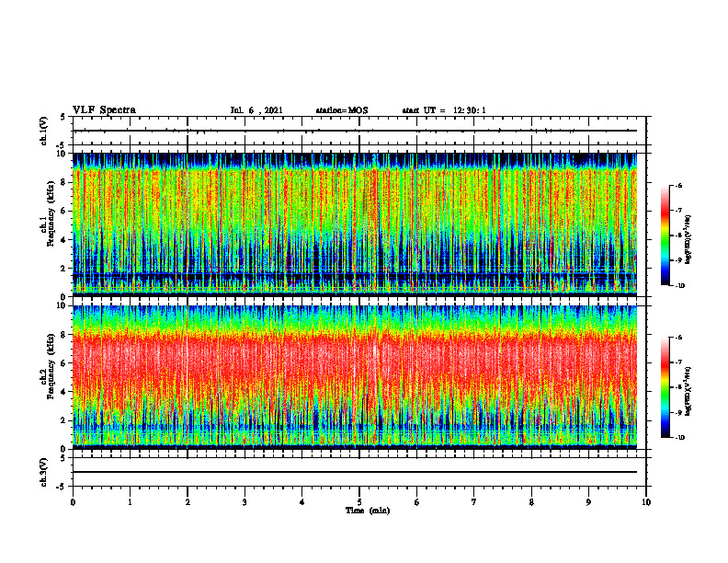This screenshot has height=563, width=728.
Task: Click time axis tick label '5'
Action: pos(359,502)
